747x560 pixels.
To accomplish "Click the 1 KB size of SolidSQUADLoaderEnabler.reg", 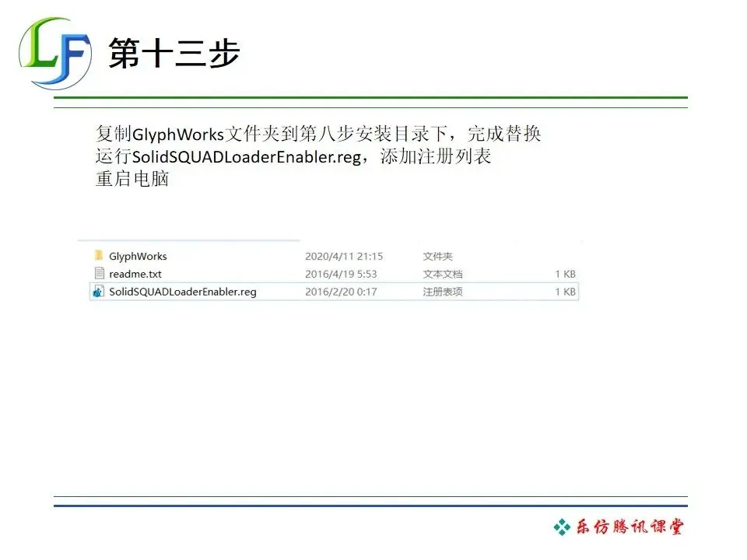I will pos(565,292).
